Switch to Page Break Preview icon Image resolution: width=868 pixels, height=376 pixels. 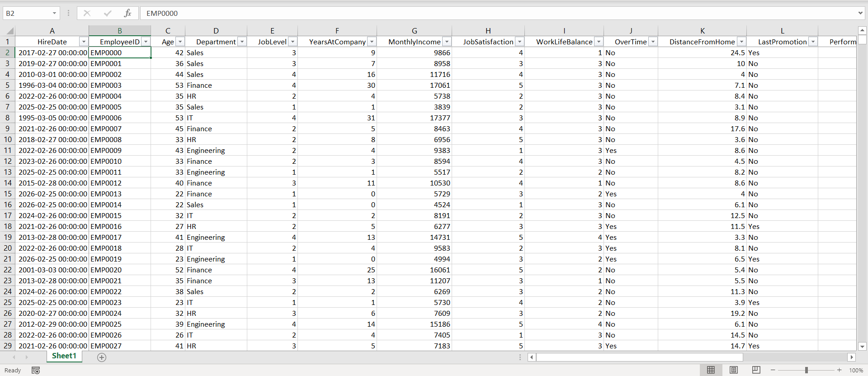756,370
